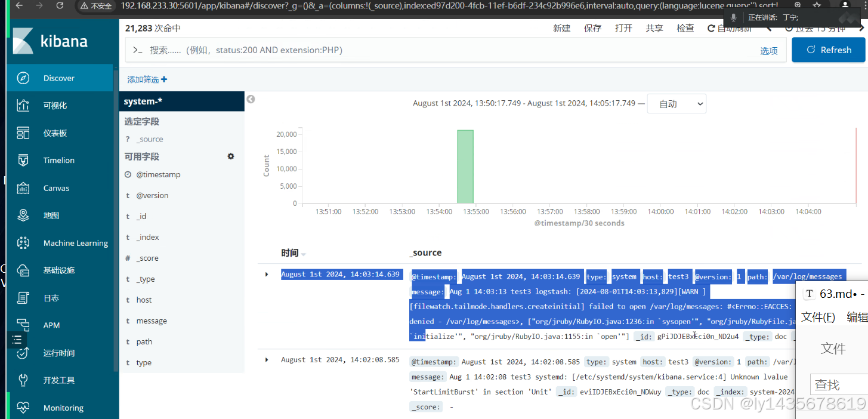The image size is (868, 419).
Task: Open the 可视化 chart icon in sidebar
Action: coord(23,106)
